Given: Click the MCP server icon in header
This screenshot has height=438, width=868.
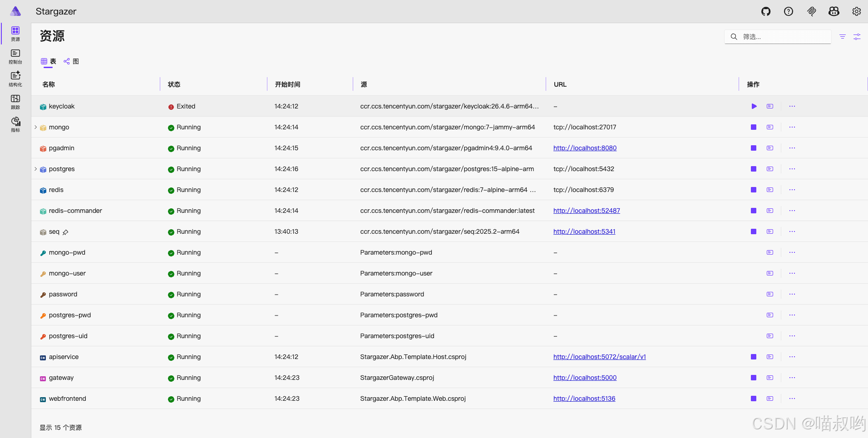Looking at the screenshot, I should (811, 11).
